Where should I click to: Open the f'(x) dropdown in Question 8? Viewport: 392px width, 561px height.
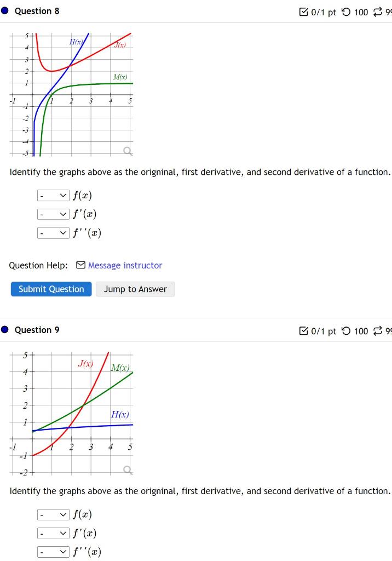53,214
